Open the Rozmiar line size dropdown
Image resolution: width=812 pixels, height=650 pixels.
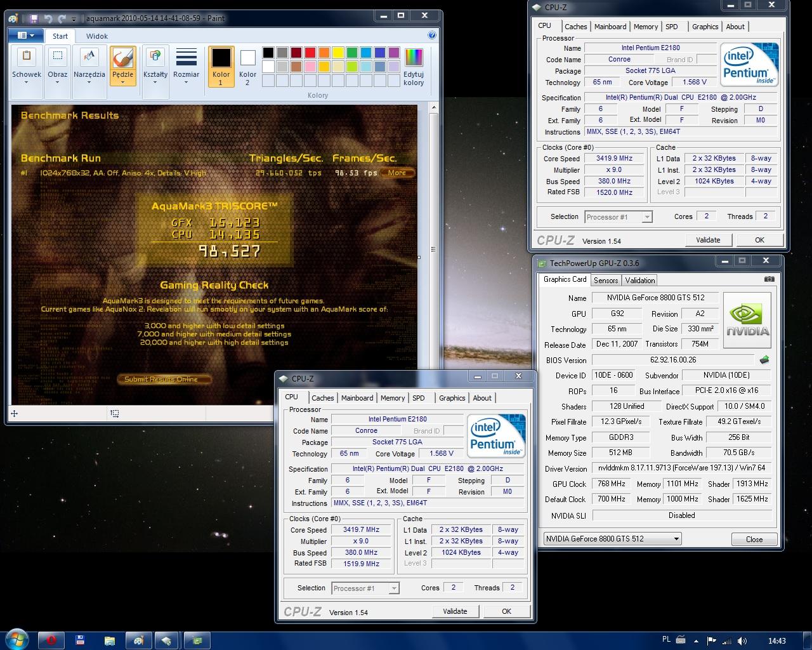click(186, 65)
